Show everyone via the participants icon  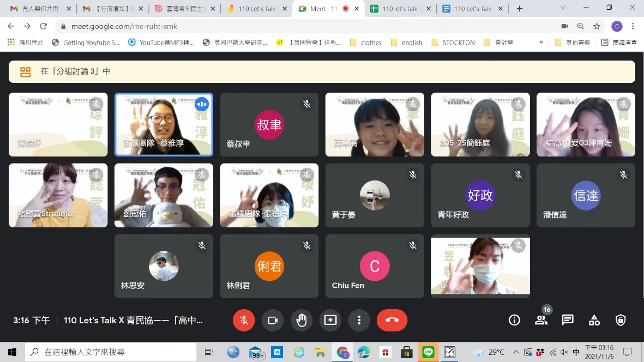click(541, 320)
